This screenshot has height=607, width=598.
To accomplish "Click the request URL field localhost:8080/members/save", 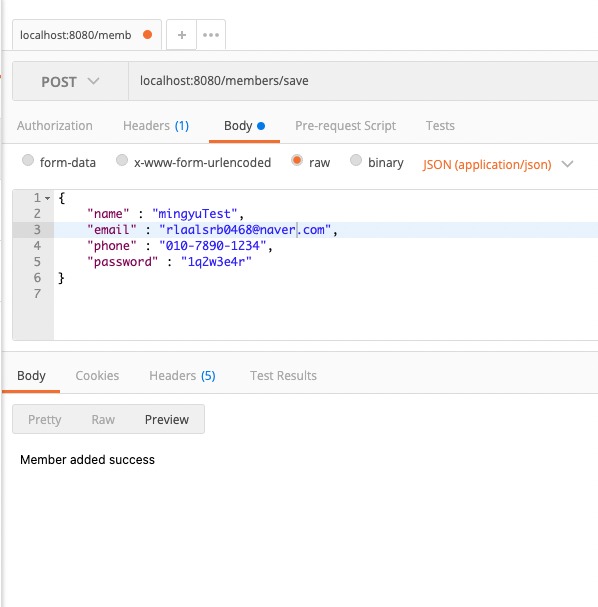I will (363, 81).
